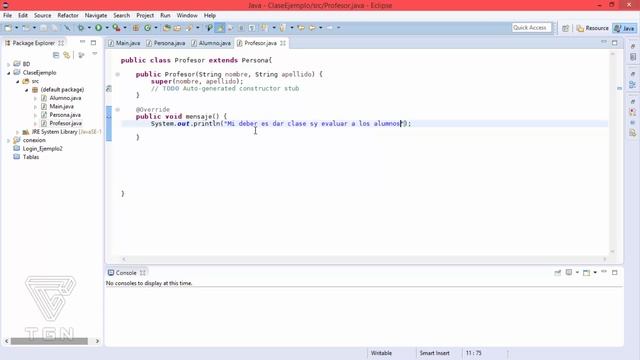640x360 pixels.
Task: Select the Login_Ejemplo2 project
Action: pyautogui.click(x=42, y=149)
